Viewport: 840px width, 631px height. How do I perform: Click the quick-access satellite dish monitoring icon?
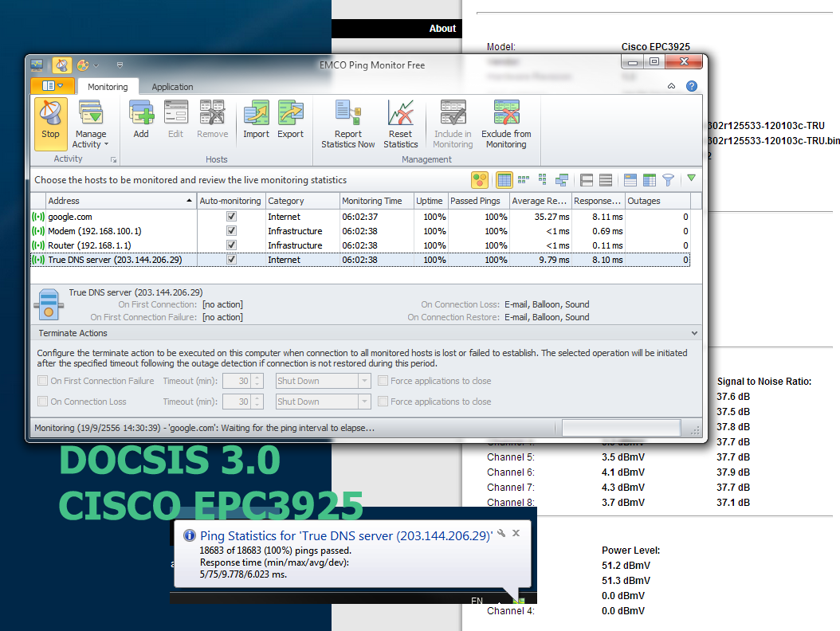pyautogui.click(x=62, y=65)
